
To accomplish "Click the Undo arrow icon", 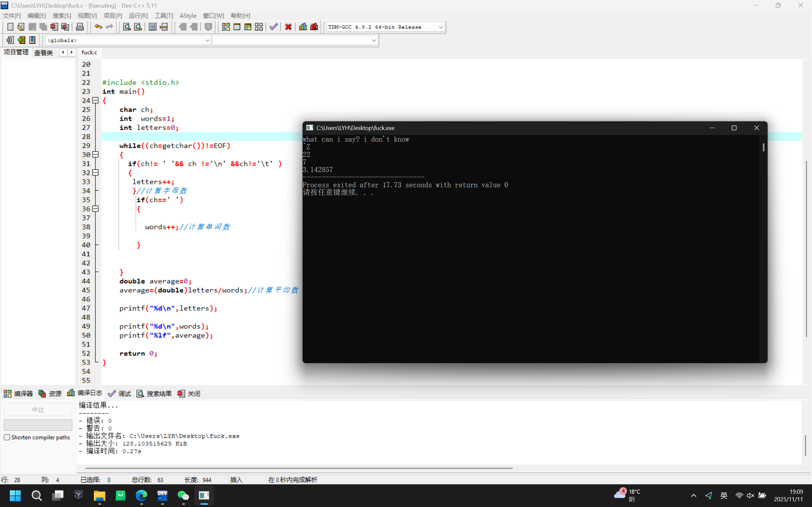I will [98, 27].
